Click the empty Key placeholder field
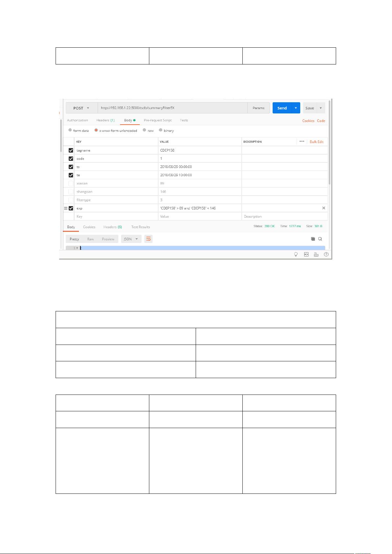392x554 pixels. pos(116,216)
